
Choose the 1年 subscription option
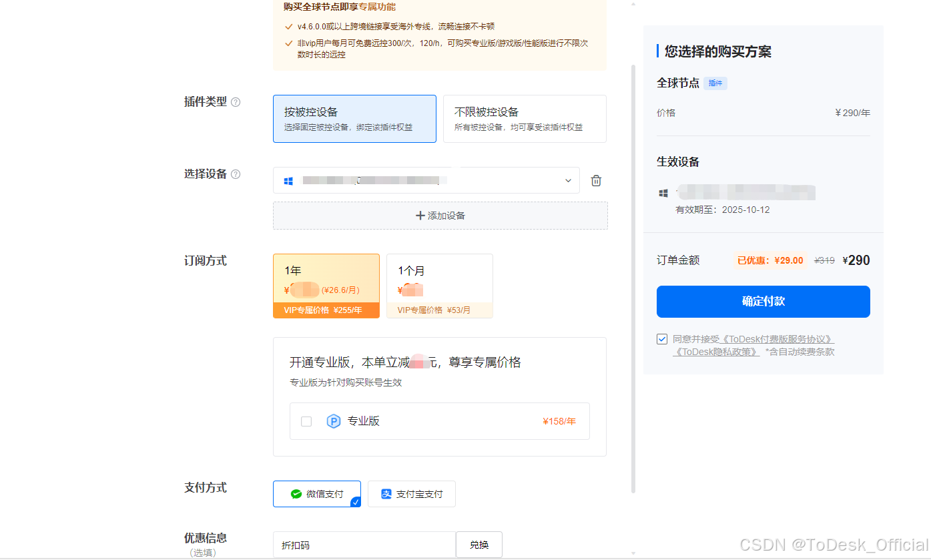(326, 286)
